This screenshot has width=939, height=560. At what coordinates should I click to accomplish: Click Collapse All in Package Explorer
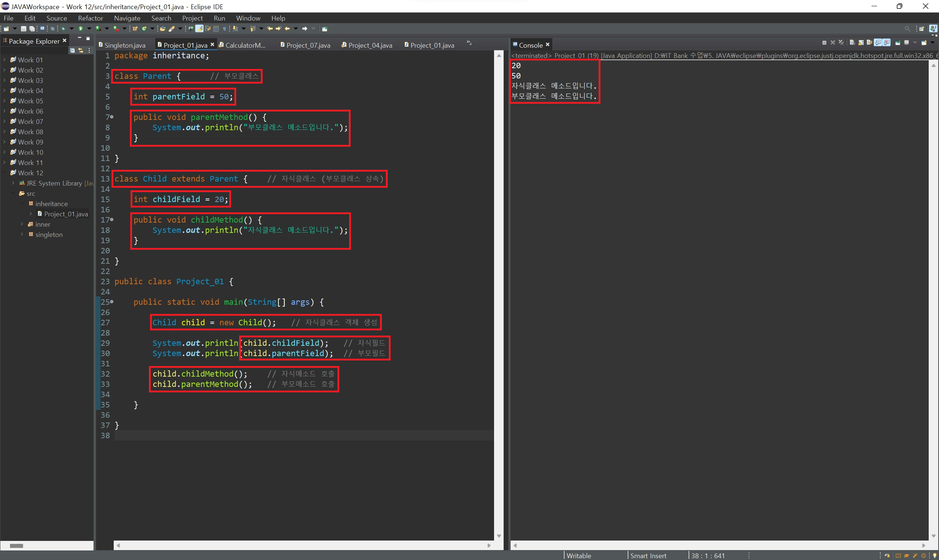(73, 50)
